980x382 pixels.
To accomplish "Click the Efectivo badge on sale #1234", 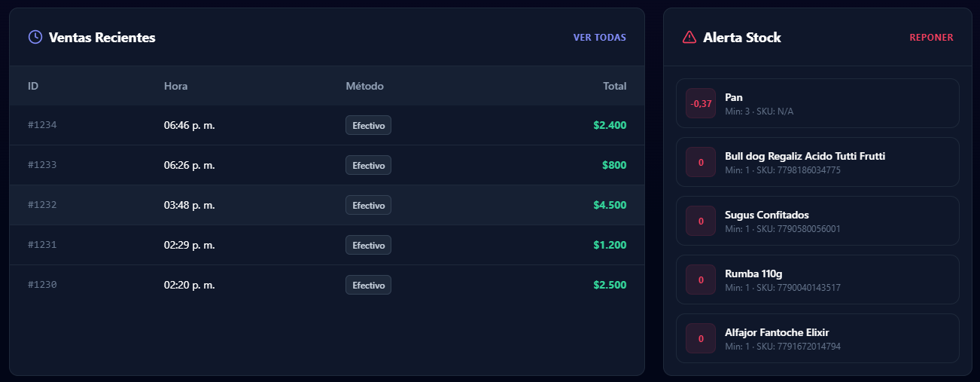I will coord(368,125).
